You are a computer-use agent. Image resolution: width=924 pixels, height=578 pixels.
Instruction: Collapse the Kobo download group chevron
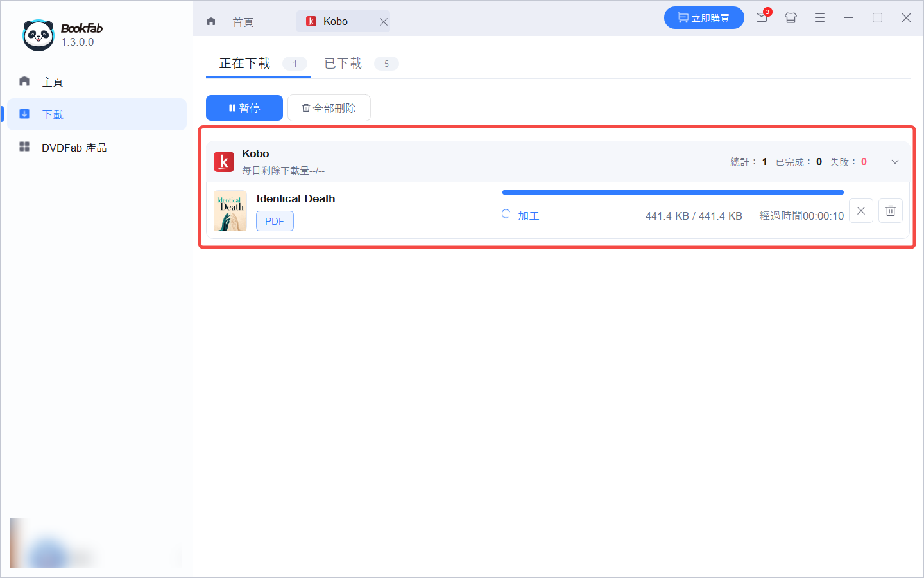895,162
